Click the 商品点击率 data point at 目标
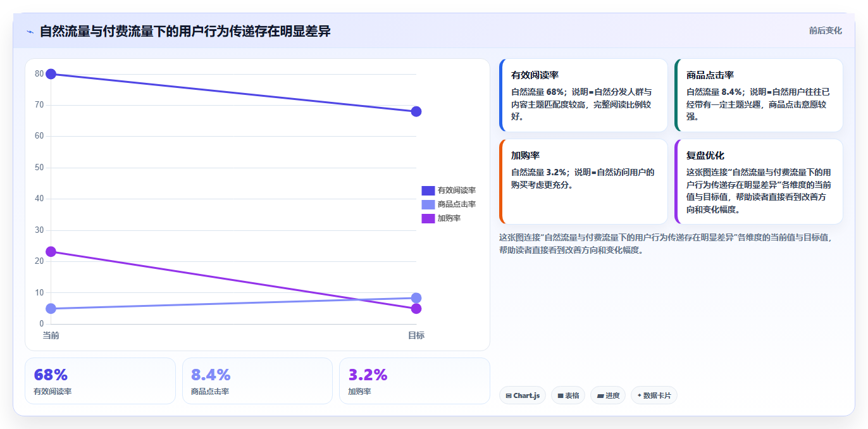The height and width of the screenshot is (429, 868). point(416,298)
